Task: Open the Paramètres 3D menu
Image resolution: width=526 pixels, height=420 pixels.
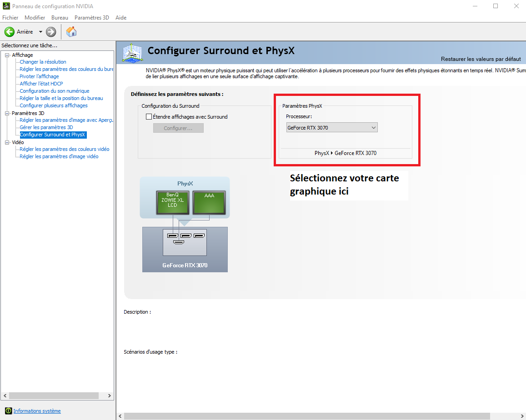Action: pos(91,17)
